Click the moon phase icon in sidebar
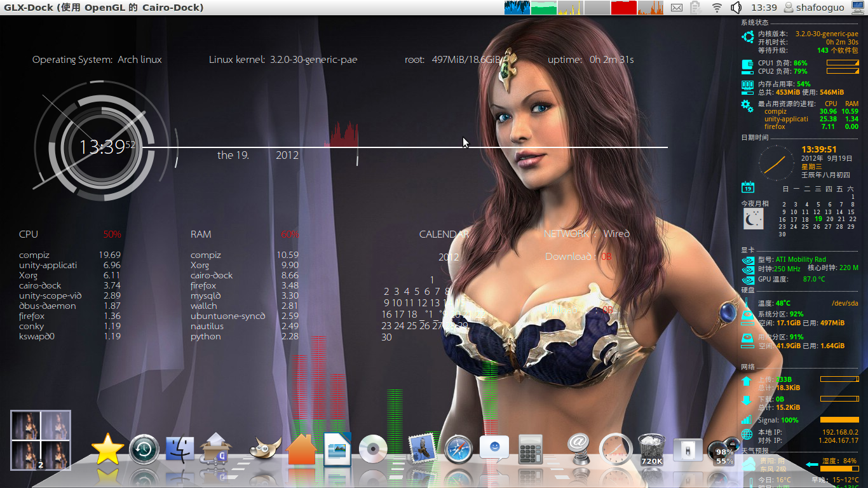Viewport: 868px width, 488px height. point(754,219)
